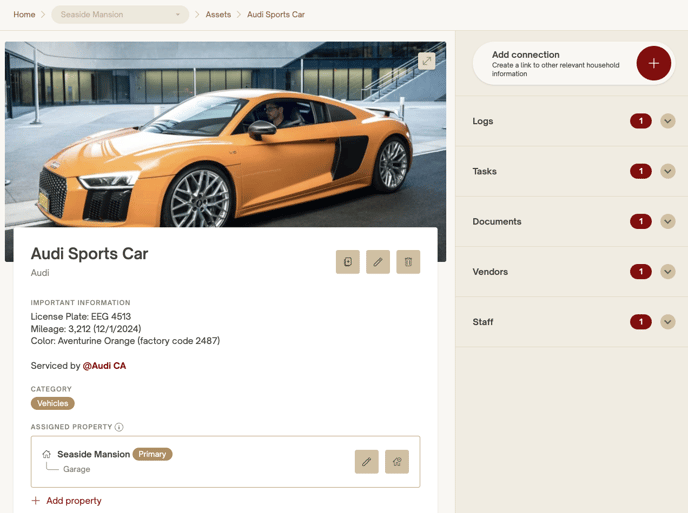688x513 pixels.
Task: Click the Vendors label
Action: 490,272
